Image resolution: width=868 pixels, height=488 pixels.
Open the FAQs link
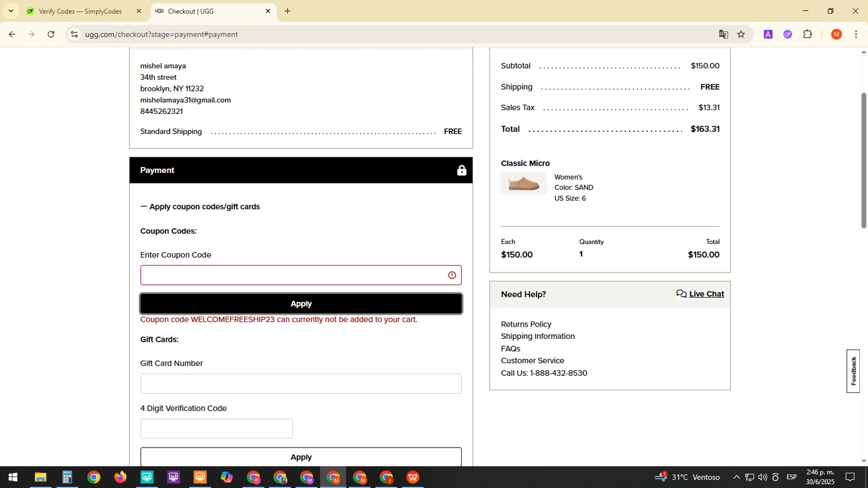coord(510,349)
